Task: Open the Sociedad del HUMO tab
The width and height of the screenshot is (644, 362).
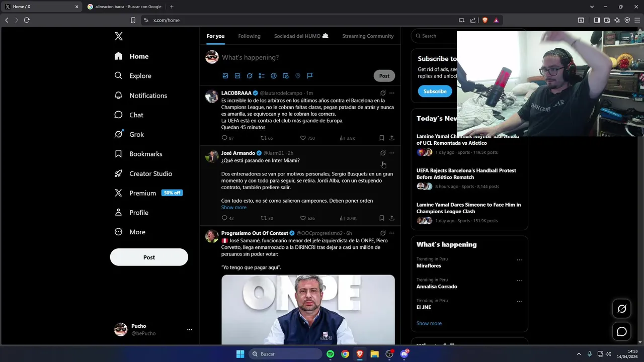Action: (x=301, y=36)
